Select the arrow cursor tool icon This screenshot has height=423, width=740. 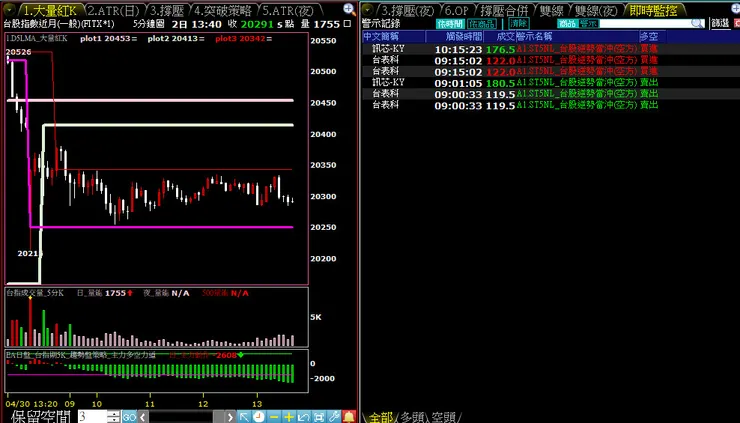[x=244, y=417]
